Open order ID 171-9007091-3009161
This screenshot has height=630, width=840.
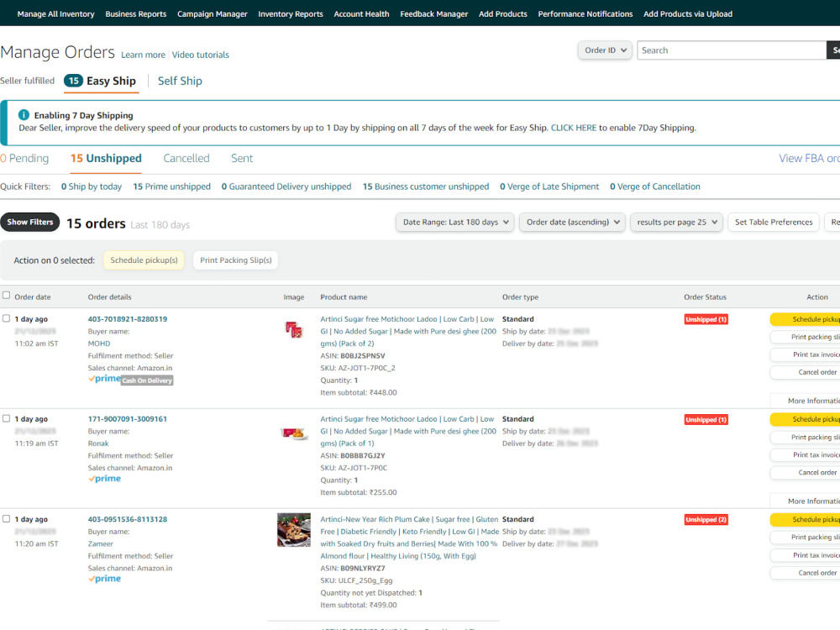[x=128, y=419]
